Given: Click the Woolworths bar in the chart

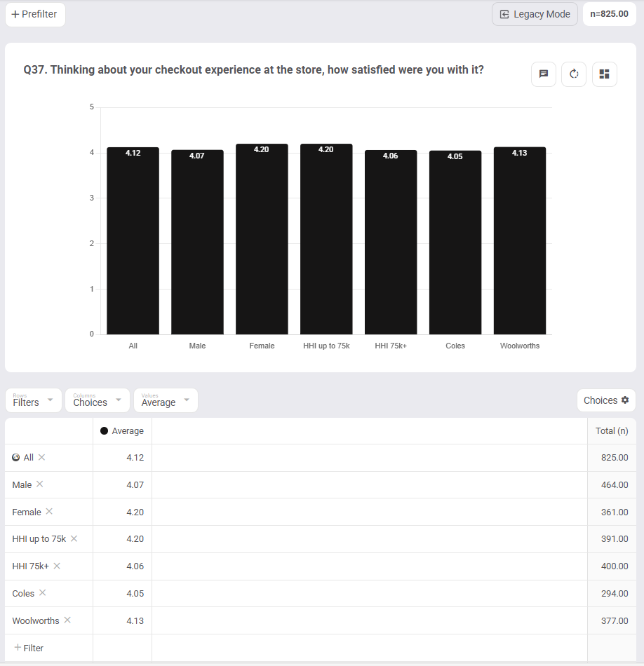Looking at the screenshot, I should (519, 240).
